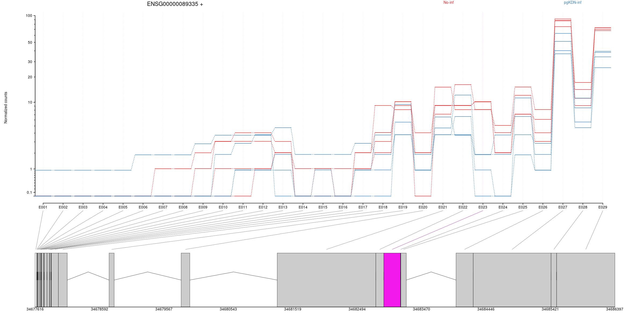Click the E015 exon label

[323, 207]
